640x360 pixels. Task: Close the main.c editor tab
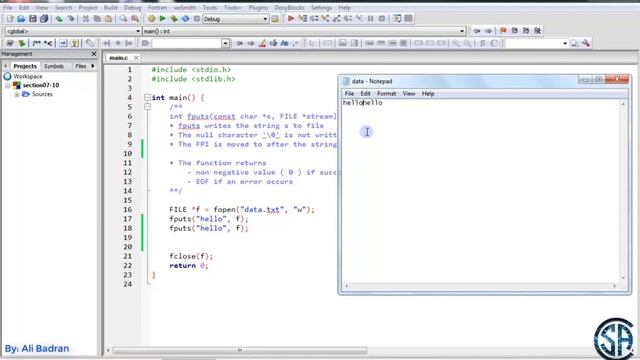[x=136, y=58]
